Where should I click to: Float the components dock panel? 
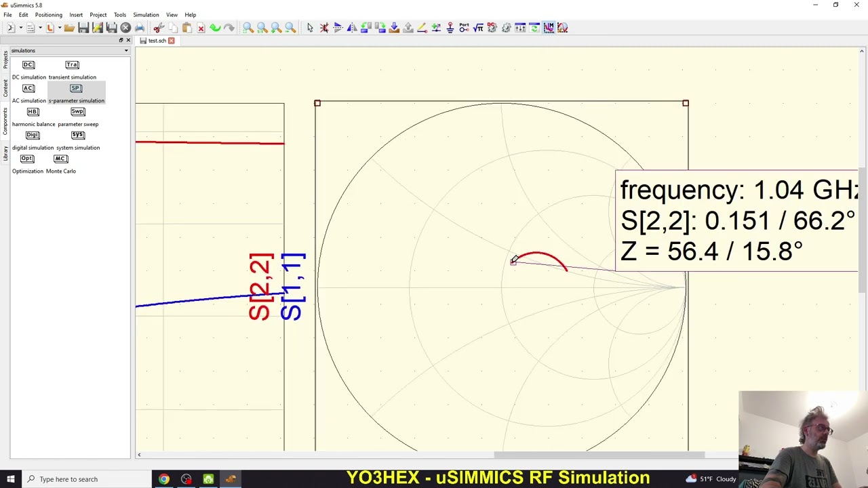[x=121, y=41]
